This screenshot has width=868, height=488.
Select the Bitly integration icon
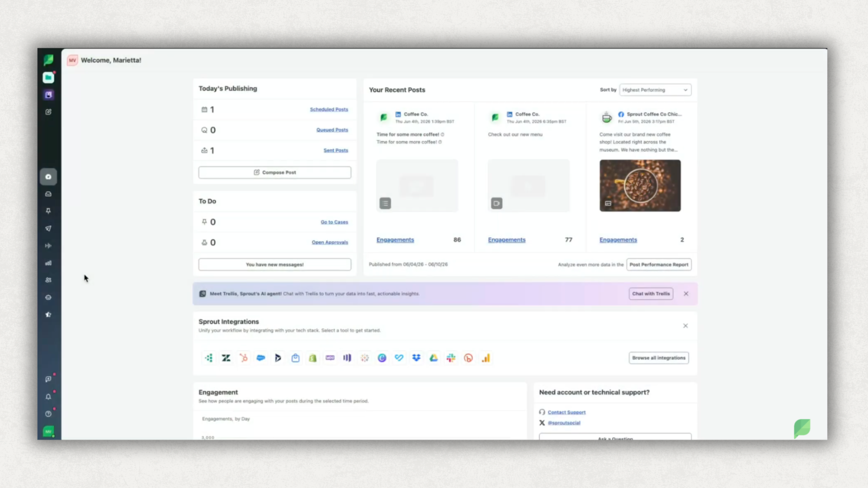pos(468,358)
